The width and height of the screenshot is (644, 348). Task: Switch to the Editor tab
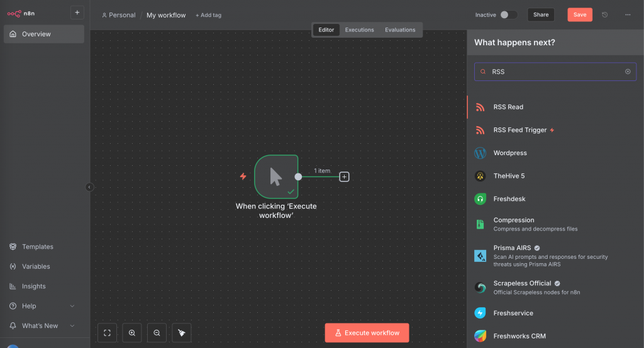click(x=326, y=30)
